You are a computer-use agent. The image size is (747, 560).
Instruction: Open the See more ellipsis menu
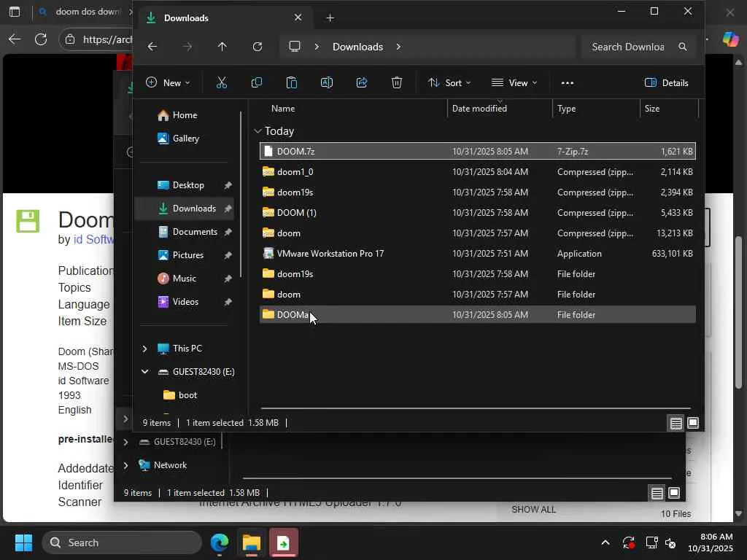point(568,83)
